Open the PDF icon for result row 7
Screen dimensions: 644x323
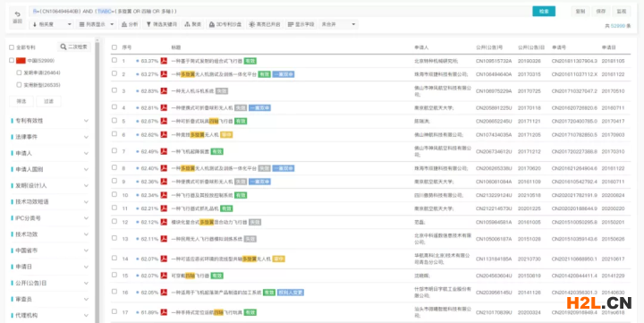pos(164,151)
